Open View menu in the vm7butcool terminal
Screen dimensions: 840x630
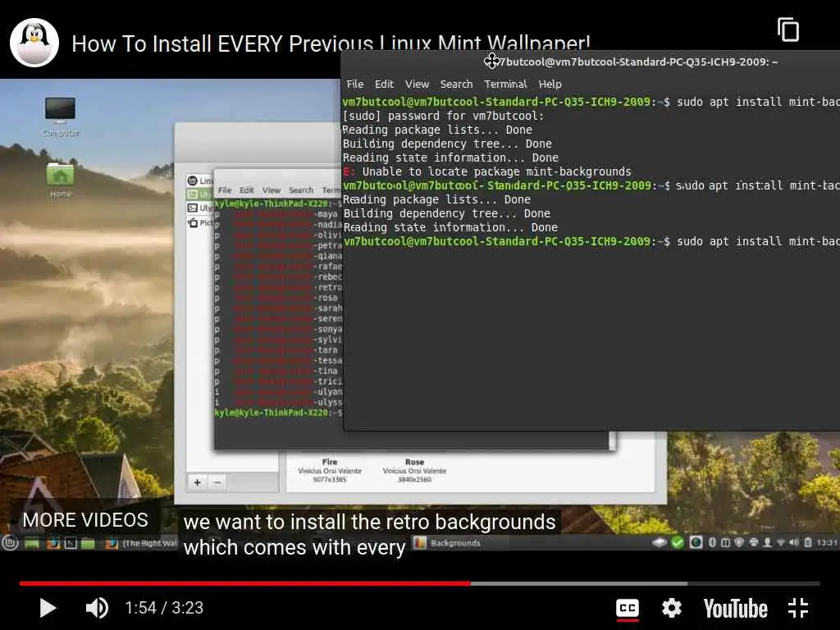pyautogui.click(x=417, y=84)
